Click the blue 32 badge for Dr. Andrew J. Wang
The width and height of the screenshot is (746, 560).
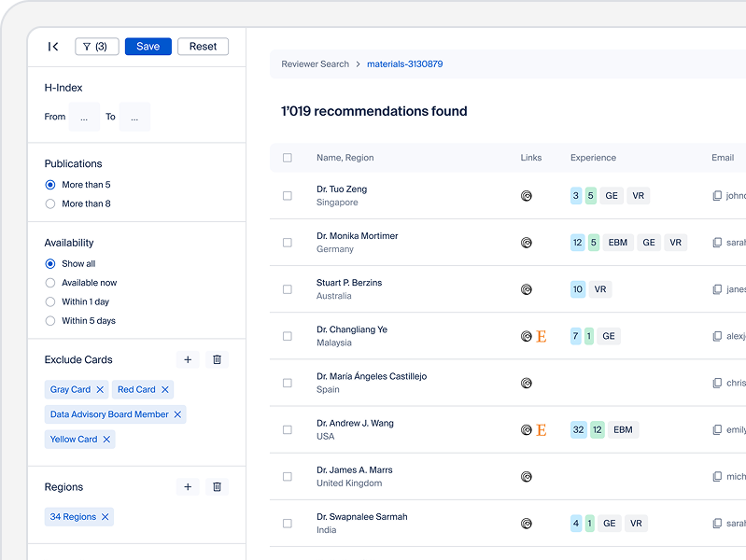coord(578,429)
